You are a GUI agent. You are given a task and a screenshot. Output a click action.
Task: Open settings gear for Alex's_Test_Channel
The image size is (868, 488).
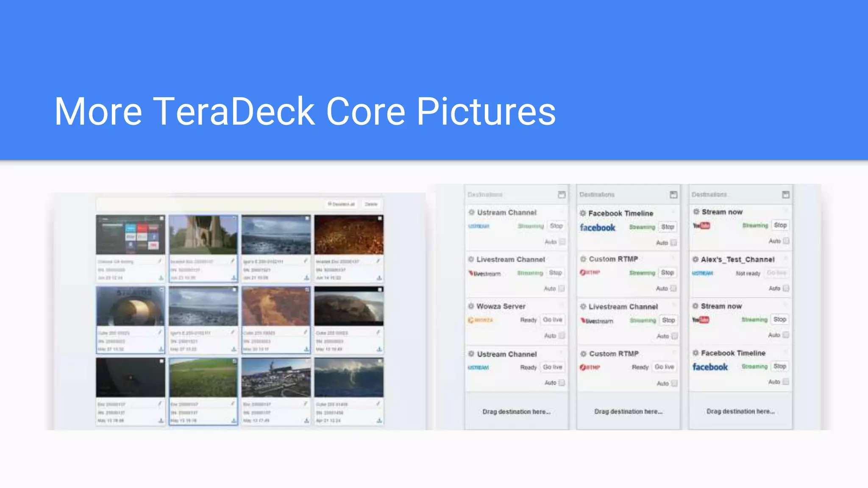(x=696, y=259)
